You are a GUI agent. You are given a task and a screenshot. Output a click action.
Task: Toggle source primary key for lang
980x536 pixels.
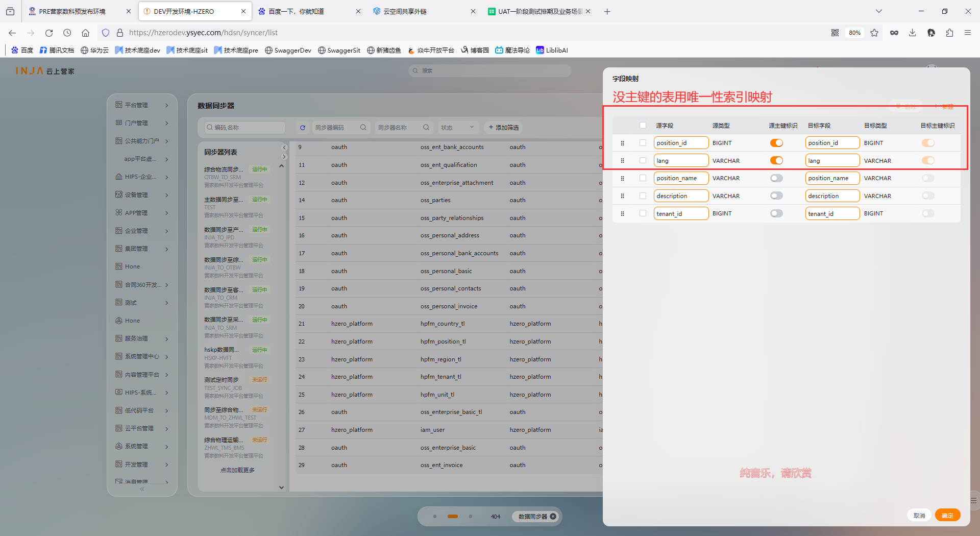point(776,160)
